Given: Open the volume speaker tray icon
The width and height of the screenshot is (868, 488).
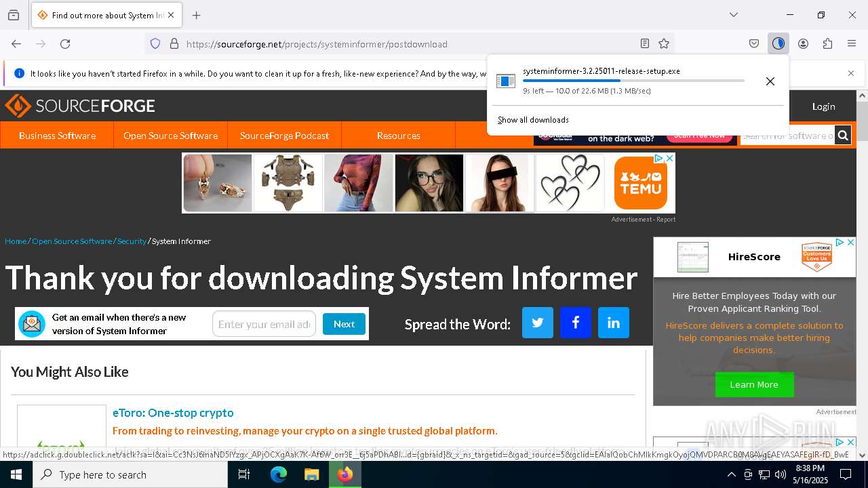Looking at the screenshot, I should pos(781,474).
